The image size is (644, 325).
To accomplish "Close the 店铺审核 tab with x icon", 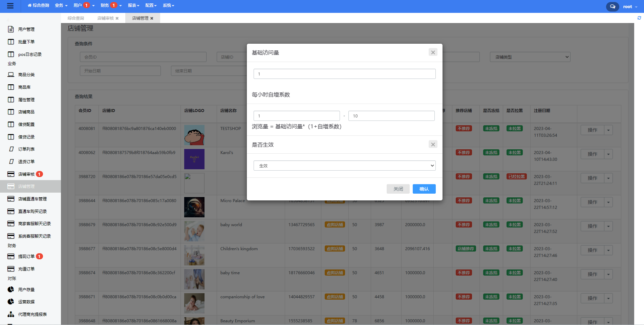I will coord(117,18).
